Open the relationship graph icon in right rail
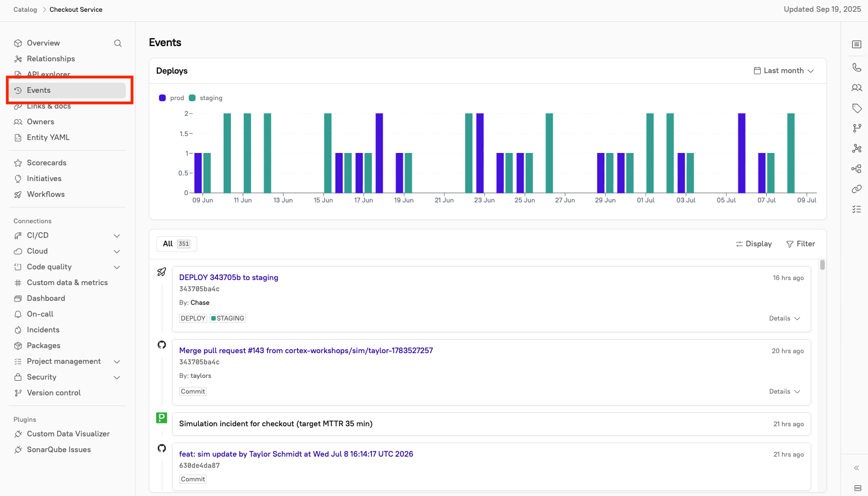The width and height of the screenshot is (868, 496). 857,148
